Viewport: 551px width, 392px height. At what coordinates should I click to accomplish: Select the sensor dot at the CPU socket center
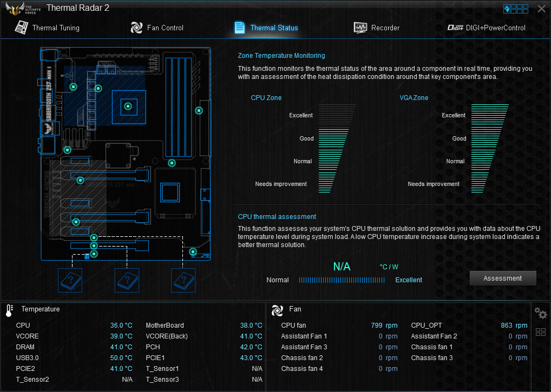pyautogui.click(x=128, y=106)
